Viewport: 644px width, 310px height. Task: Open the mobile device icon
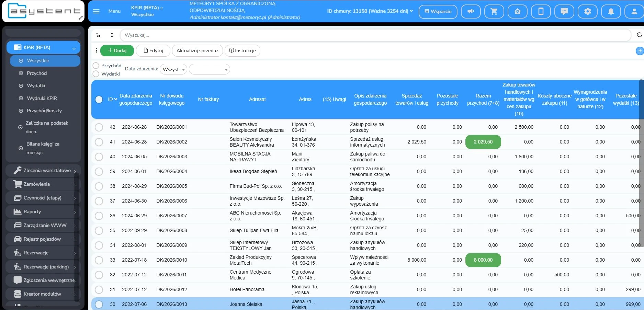coord(541,11)
